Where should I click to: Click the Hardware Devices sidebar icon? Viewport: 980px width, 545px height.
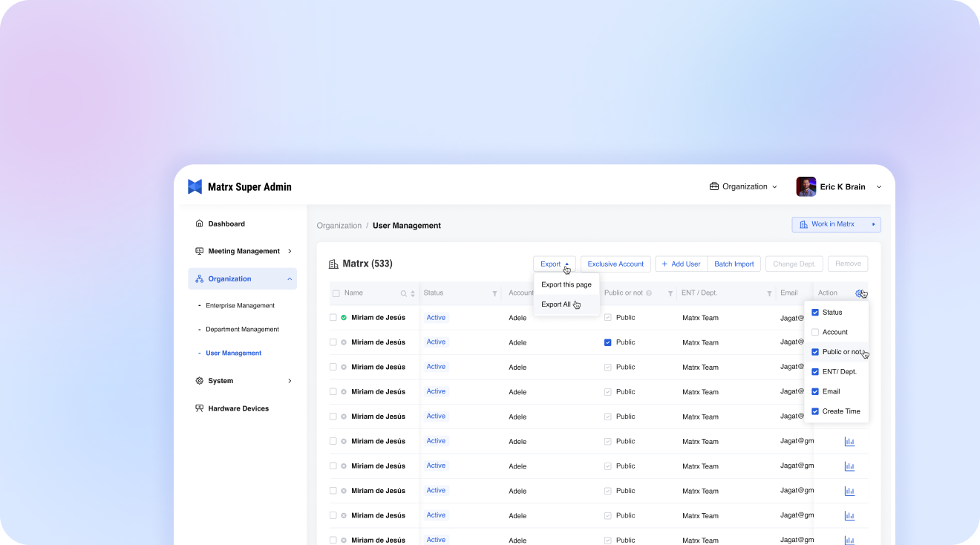pos(199,408)
